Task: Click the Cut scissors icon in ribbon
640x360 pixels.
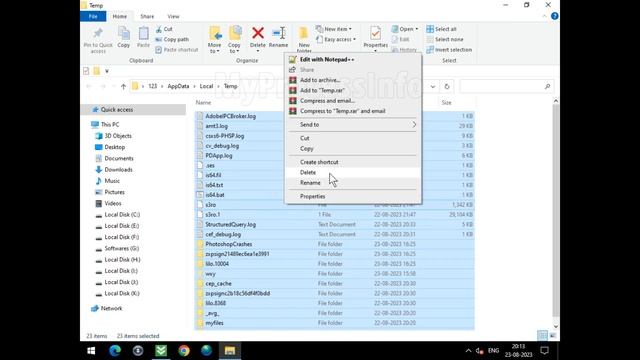Action: tap(159, 29)
